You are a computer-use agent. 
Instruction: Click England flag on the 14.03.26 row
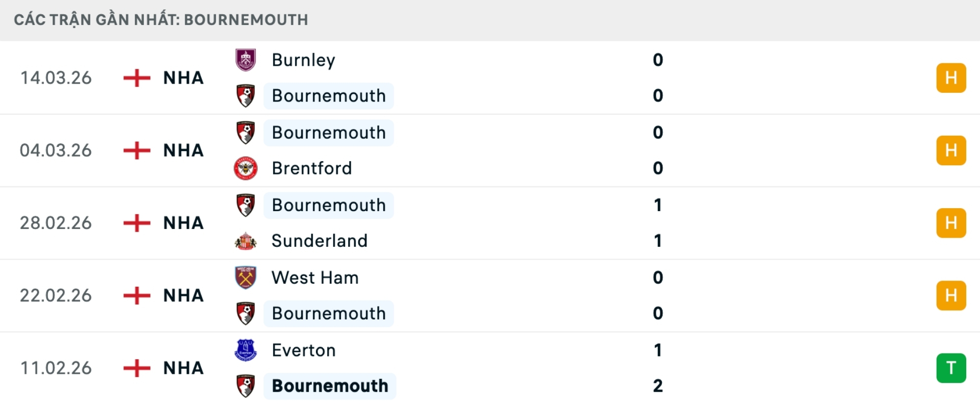click(x=137, y=78)
